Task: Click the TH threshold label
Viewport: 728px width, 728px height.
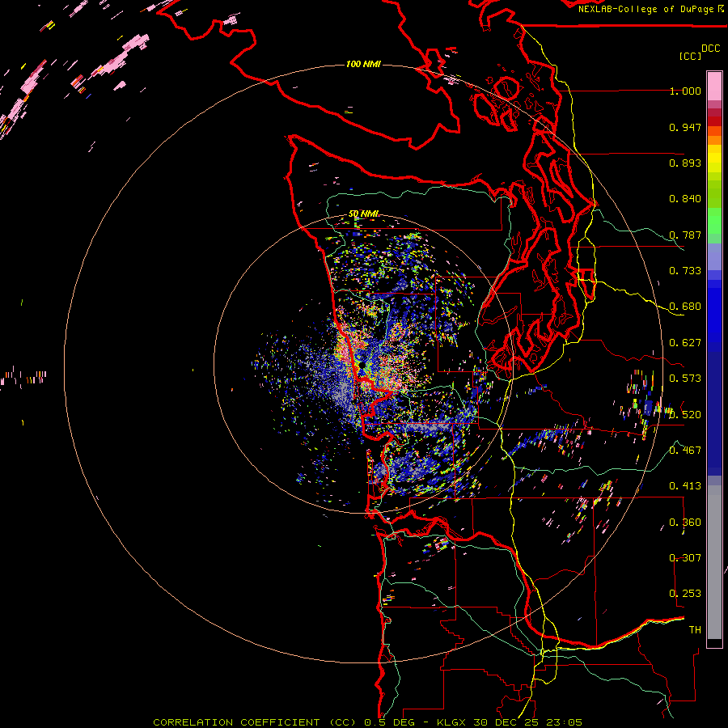Action: 695,630
